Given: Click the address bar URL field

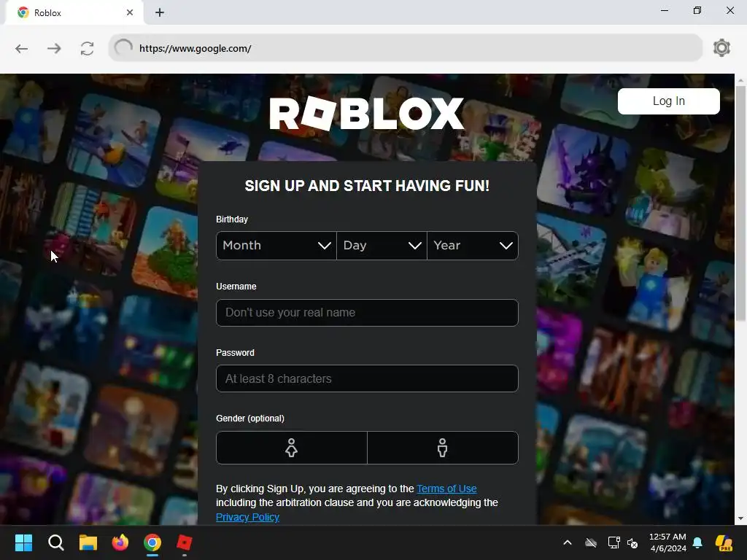Looking at the screenshot, I should click(x=405, y=48).
